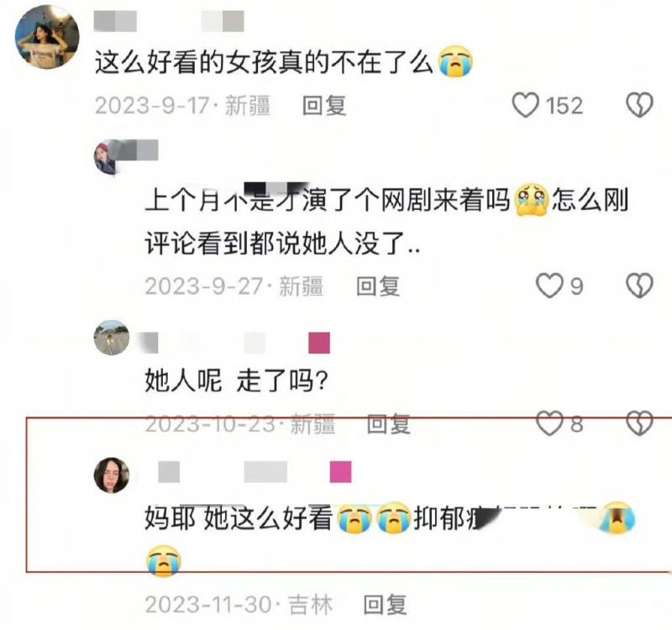672x630 pixels.
Task: Tap broken heart on the 2023-9-27 reply
Action: point(639,286)
